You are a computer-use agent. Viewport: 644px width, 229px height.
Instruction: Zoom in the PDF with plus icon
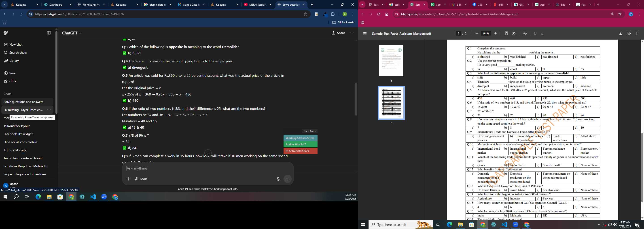coord(496,34)
